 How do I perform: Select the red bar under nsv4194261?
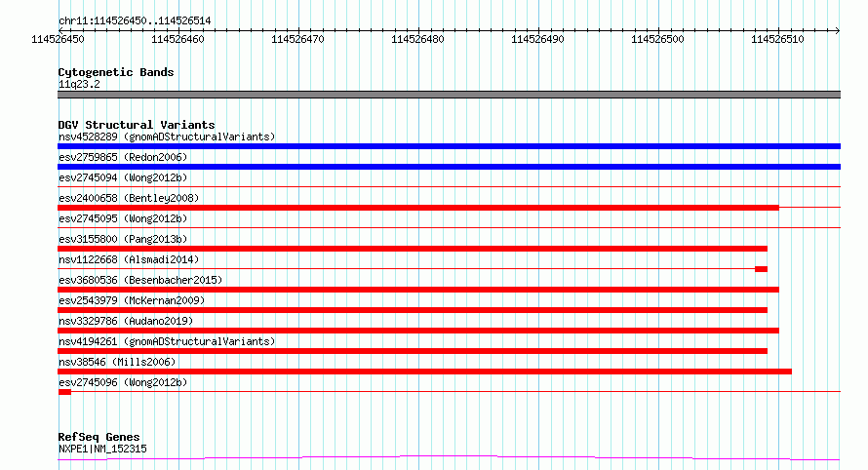[413, 351]
